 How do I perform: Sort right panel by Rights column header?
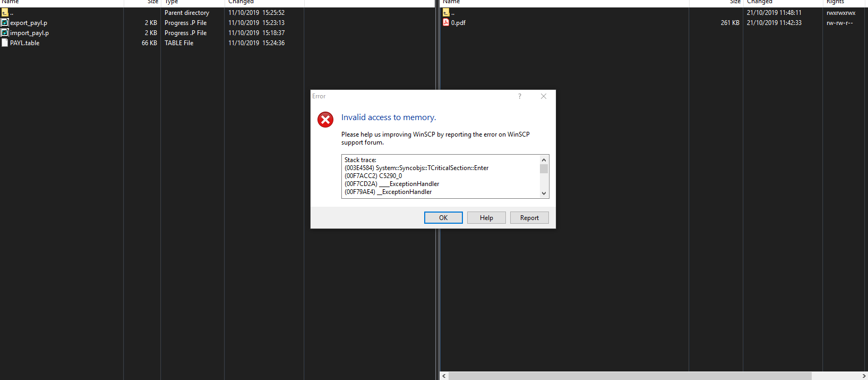[x=835, y=2]
